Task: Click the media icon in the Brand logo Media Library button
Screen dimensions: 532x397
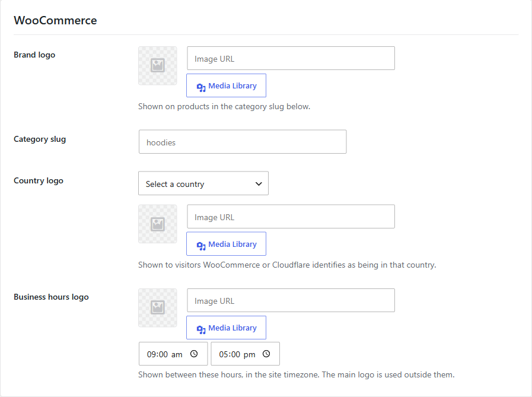Action: point(201,87)
